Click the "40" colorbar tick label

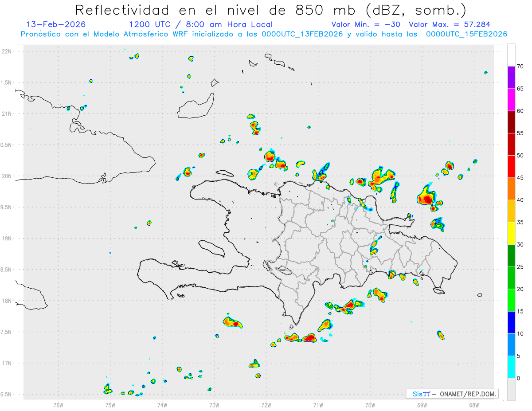tap(520, 200)
